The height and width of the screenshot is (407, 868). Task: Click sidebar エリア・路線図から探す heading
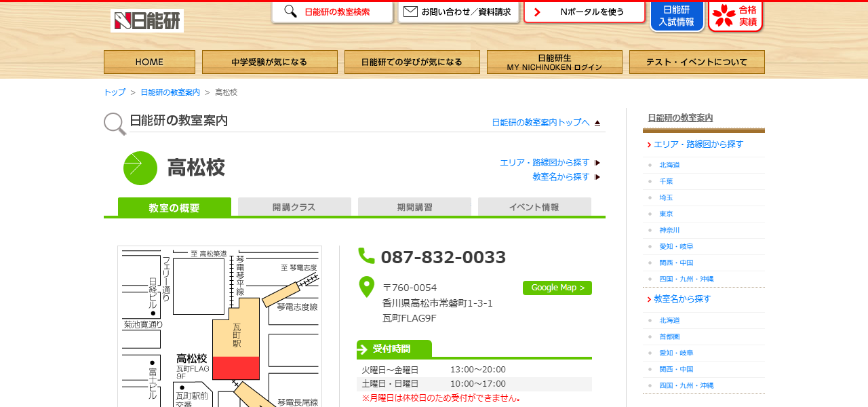tap(698, 144)
